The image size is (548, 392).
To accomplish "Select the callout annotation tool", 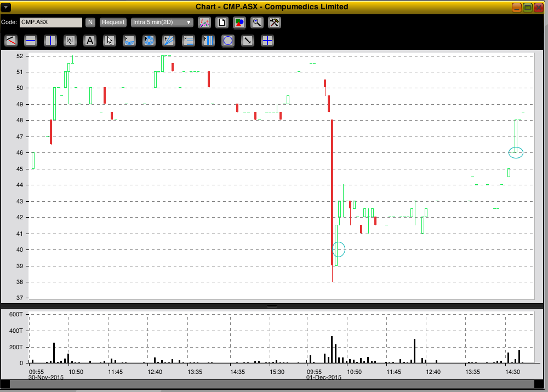I will 70,41.
